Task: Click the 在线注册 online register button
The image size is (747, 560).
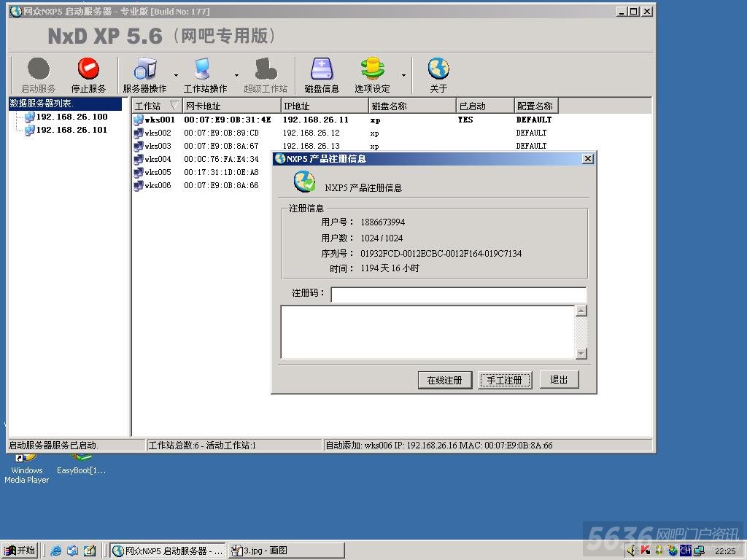Action: pos(445,380)
